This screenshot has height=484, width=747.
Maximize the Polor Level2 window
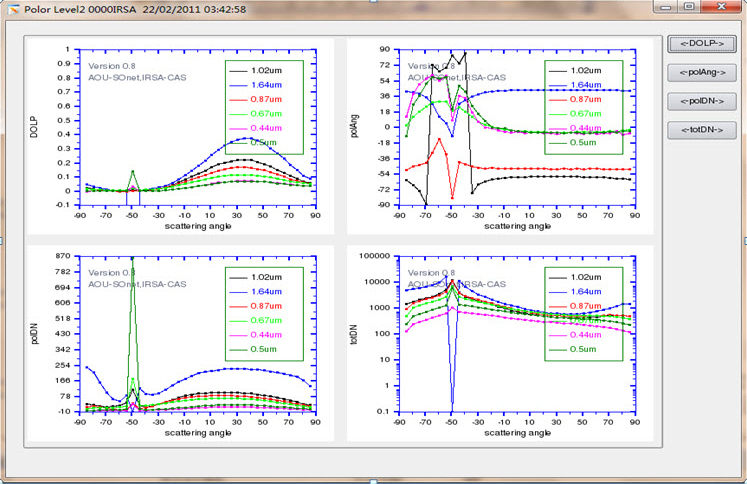tap(690, 7)
